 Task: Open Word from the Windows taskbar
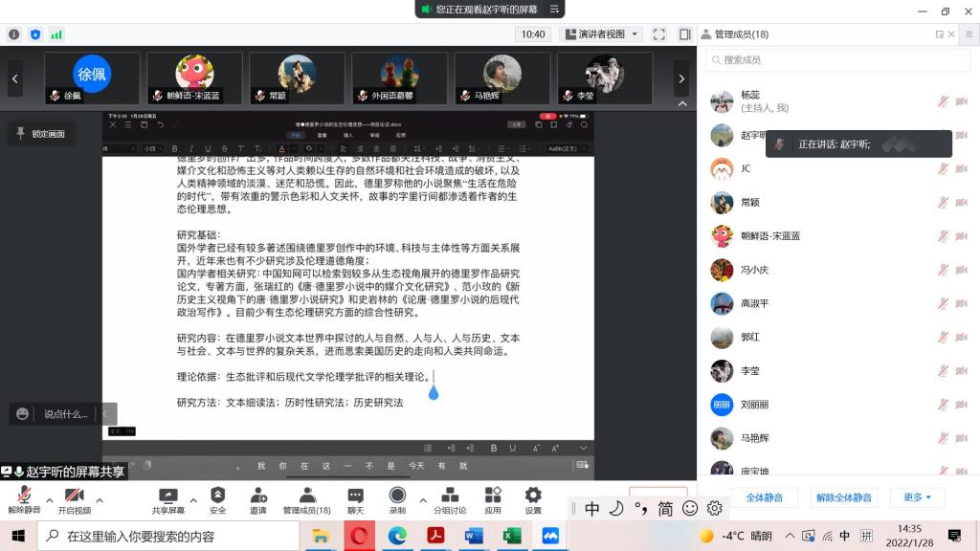(x=474, y=536)
